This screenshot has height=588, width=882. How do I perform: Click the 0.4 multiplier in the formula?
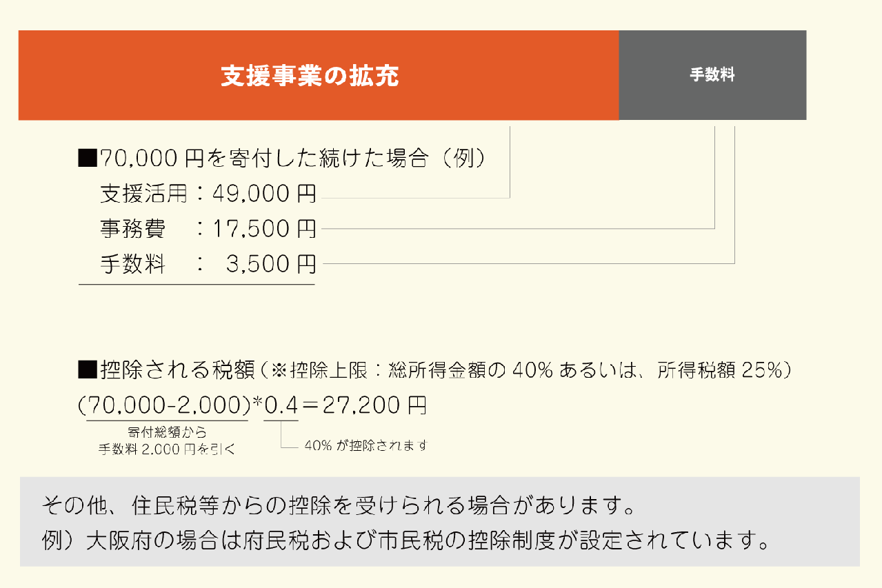coord(281,405)
